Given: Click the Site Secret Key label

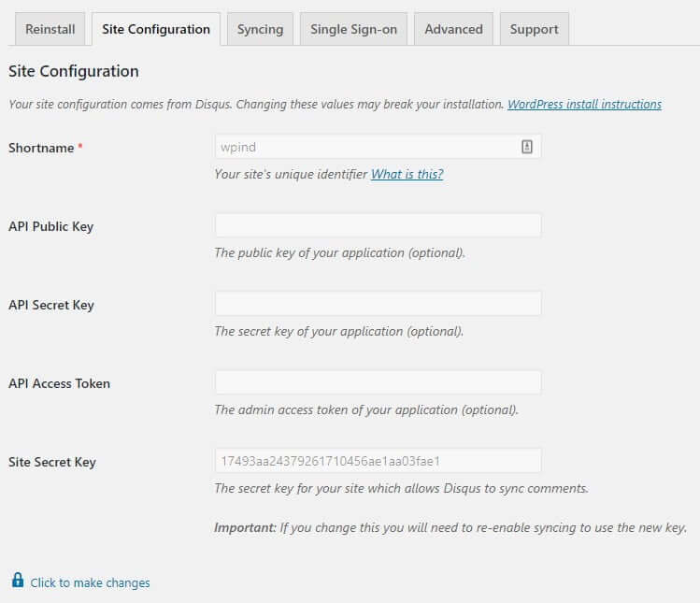Looking at the screenshot, I should pos(52,462).
